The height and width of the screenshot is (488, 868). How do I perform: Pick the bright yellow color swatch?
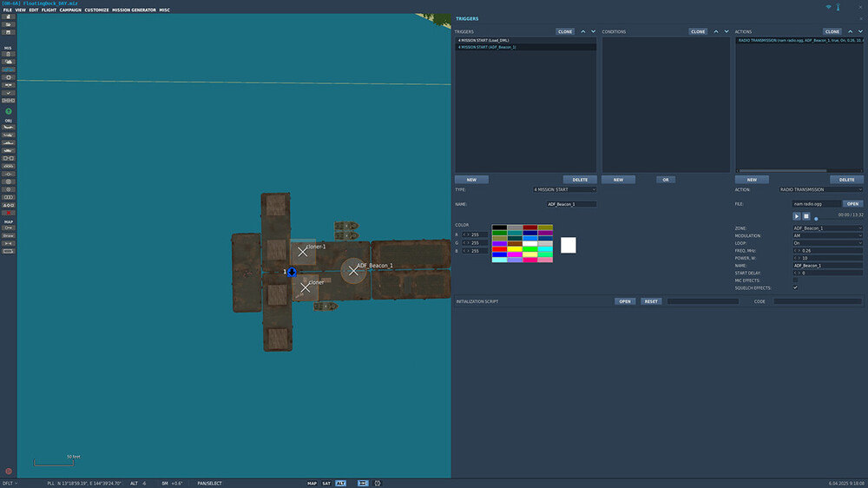[514, 249]
